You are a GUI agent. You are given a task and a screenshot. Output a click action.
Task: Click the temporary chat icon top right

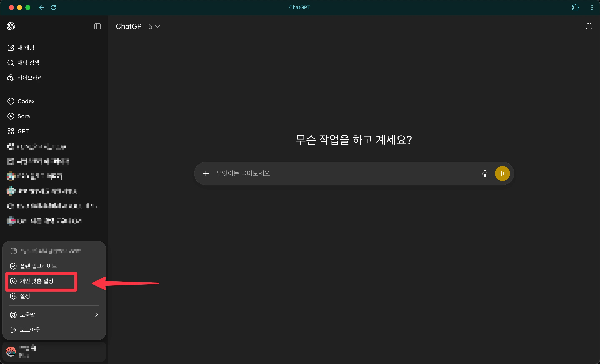(589, 26)
